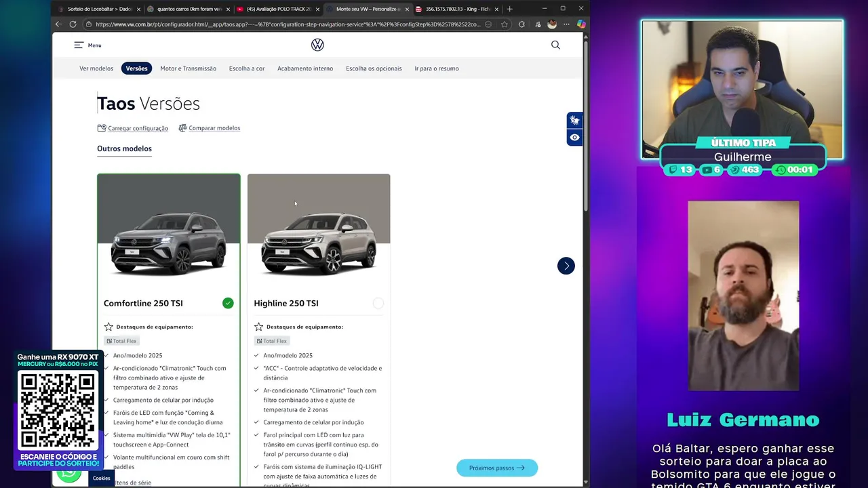The width and height of the screenshot is (868, 488).
Task: Go to Escolha os opcionais step
Action: coord(374,68)
